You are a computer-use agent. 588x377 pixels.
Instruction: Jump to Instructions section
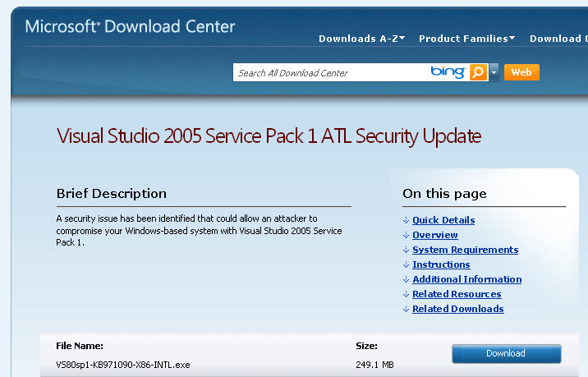441,264
